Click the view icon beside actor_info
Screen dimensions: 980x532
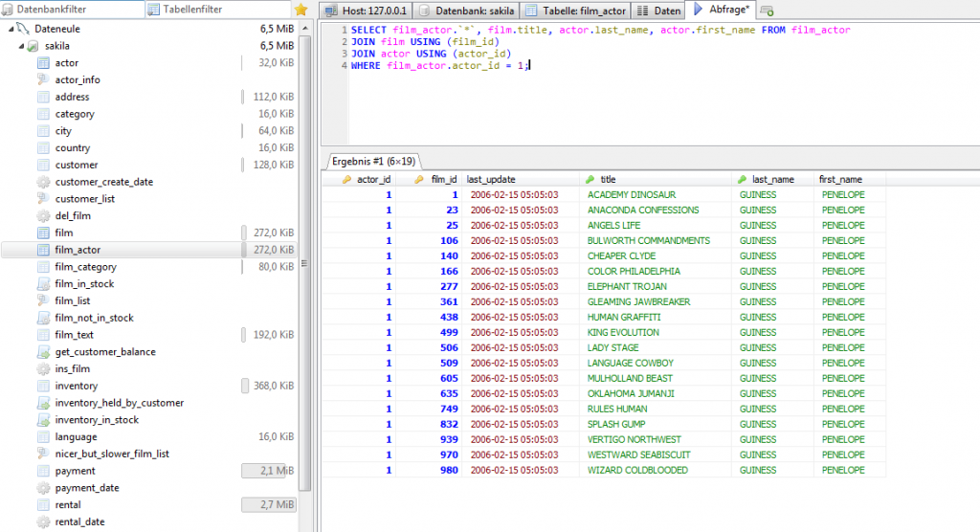[43, 80]
